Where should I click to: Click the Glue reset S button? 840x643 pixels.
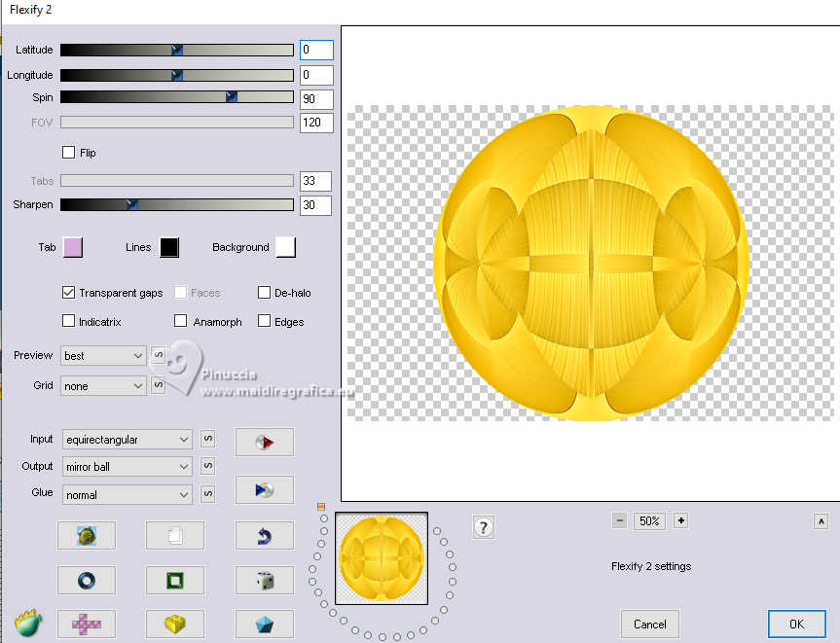[208, 493]
